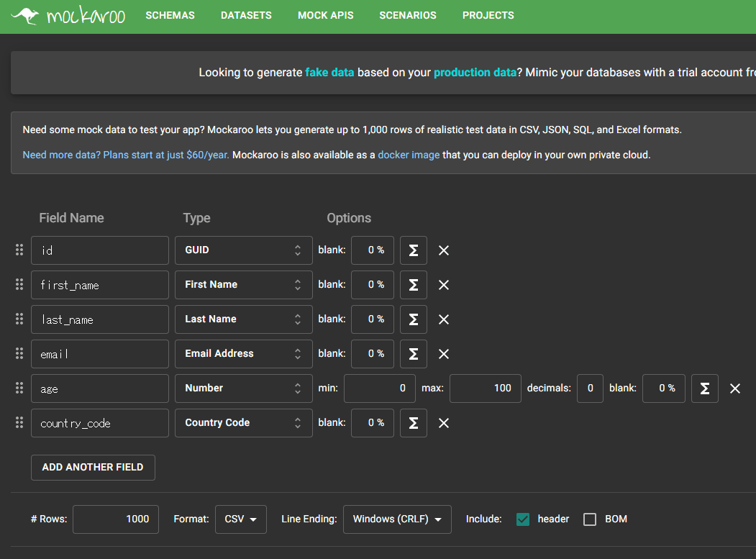Open formula editor (sigma) for last_name field
Image resolution: width=756 pixels, height=559 pixels.
(413, 319)
